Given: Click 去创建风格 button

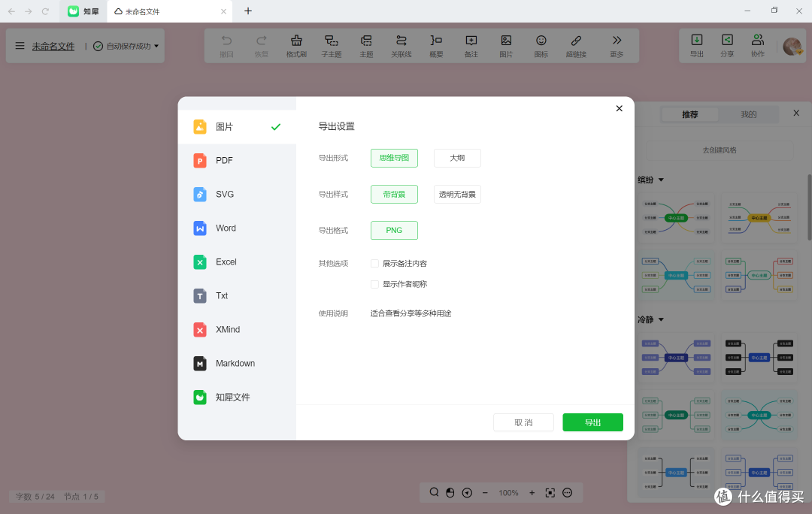Looking at the screenshot, I should (x=720, y=150).
